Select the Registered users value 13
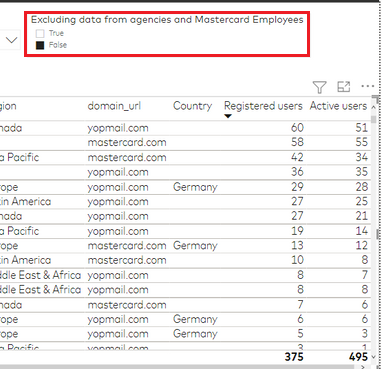 click(x=297, y=245)
